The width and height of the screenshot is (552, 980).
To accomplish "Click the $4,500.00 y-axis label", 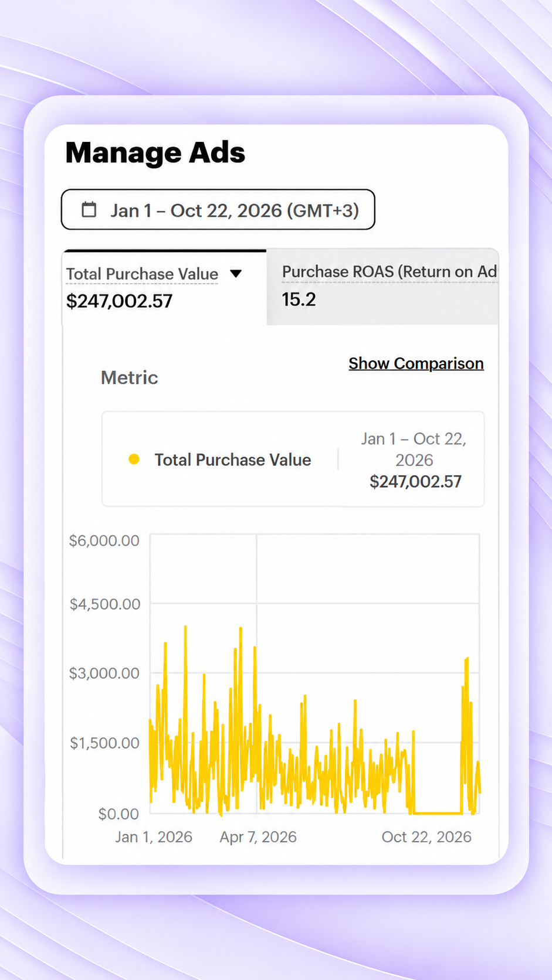I will point(105,604).
